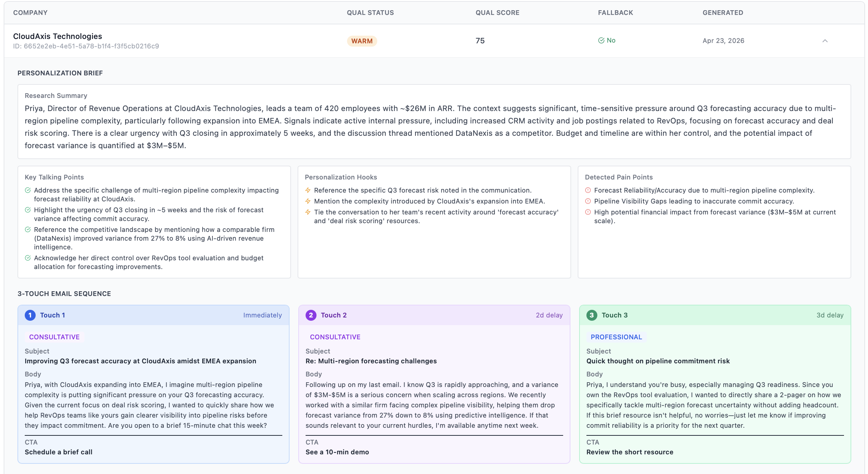Click the Research Summary heading
This screenshot has height=474, width=868.
tap(56, 96)
